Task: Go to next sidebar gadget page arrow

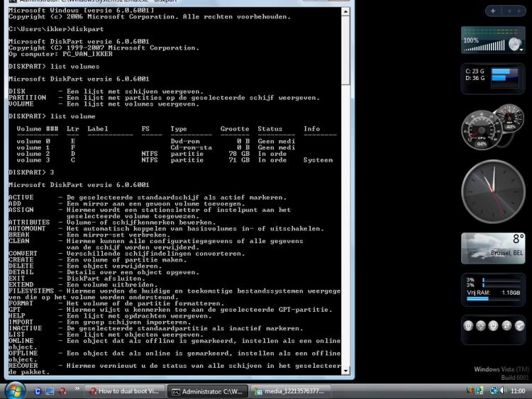Action: click(x=520, y=11)
